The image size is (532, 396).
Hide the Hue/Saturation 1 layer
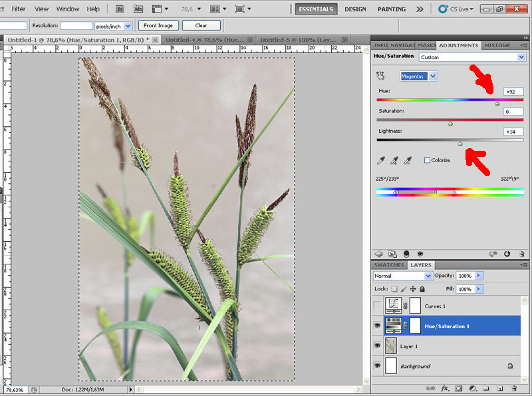point(377,326)
